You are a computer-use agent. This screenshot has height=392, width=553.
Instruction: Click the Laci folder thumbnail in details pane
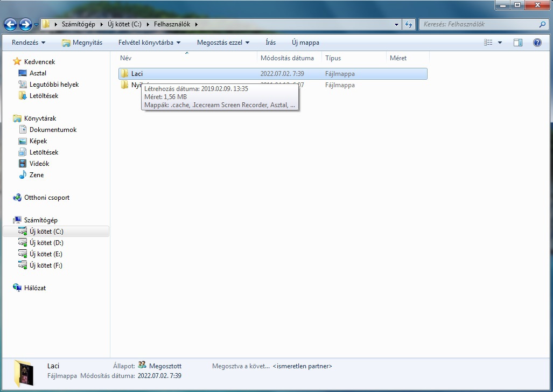(x=24, y=373)
